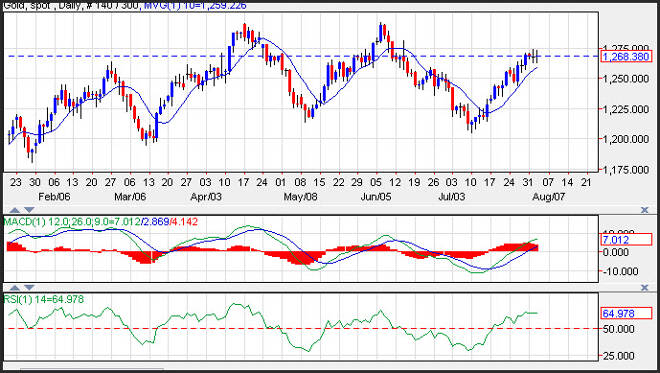
Task: Click the Apr/03 month label
Action: click(x=205, y=197)
